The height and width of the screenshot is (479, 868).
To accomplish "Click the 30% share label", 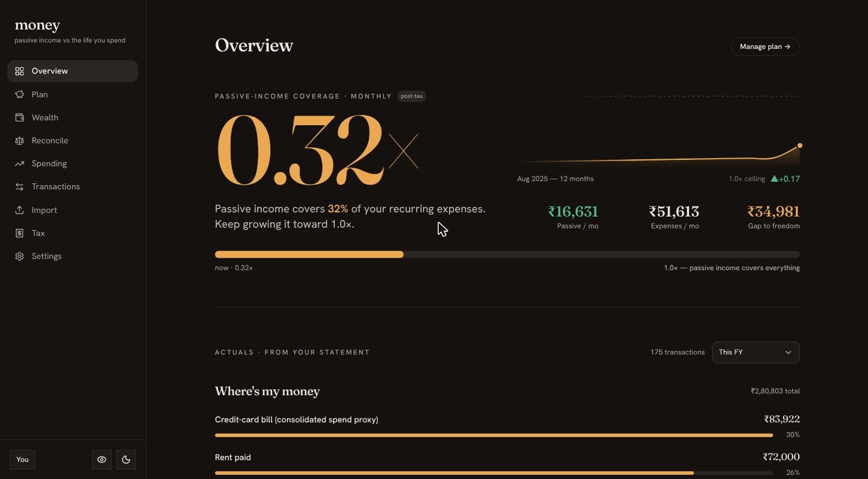I will [793, 435].
